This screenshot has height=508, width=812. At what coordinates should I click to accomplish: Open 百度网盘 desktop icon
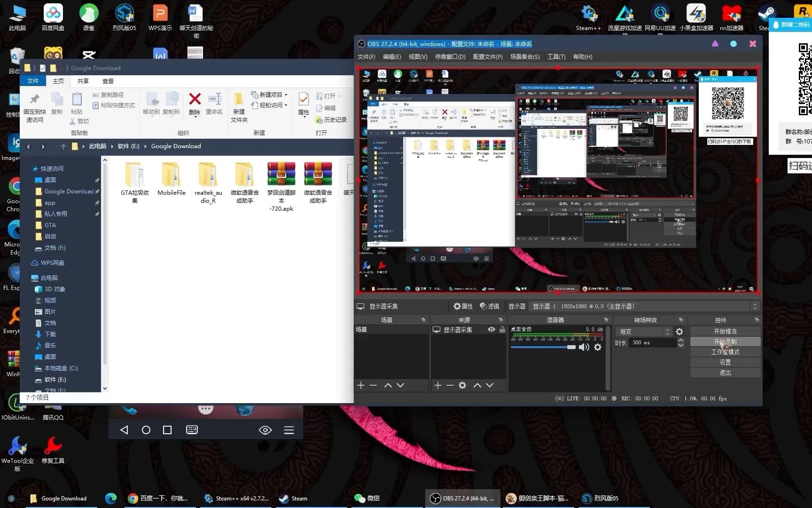coord(53,18)
